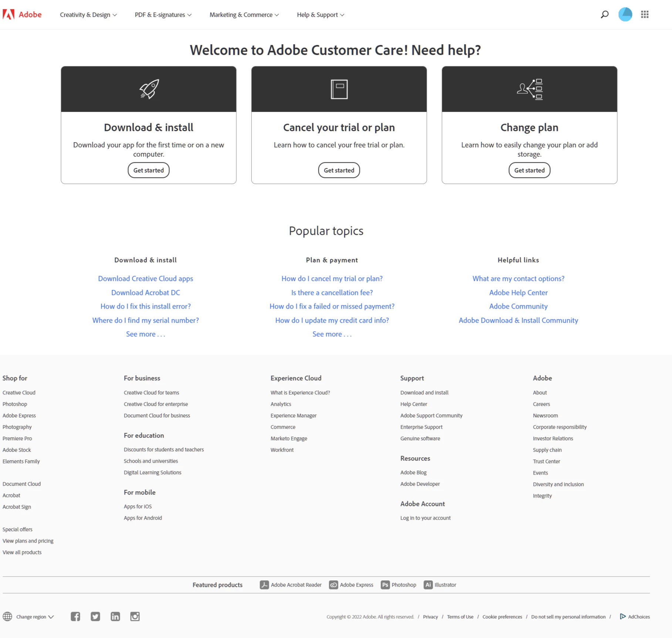
Task: Click See more under Plan & payment
Action: pos(332,334)
